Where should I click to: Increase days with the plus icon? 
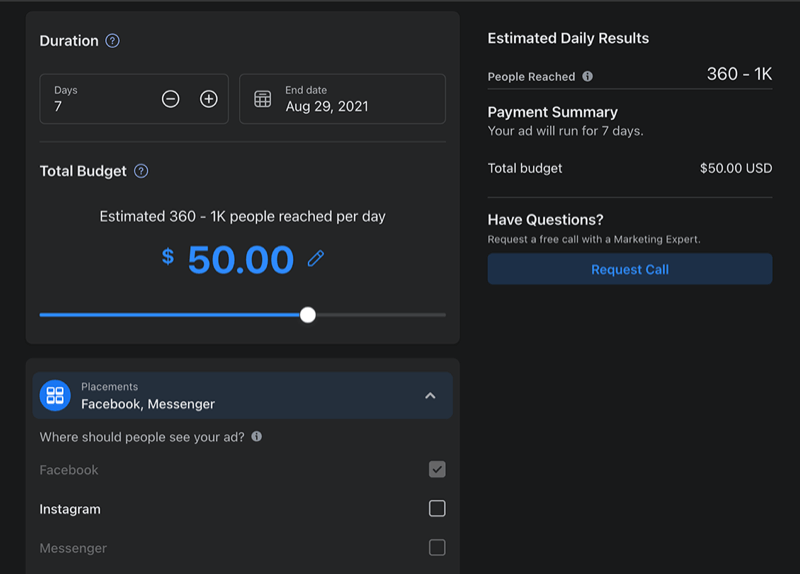coord(209,99)
